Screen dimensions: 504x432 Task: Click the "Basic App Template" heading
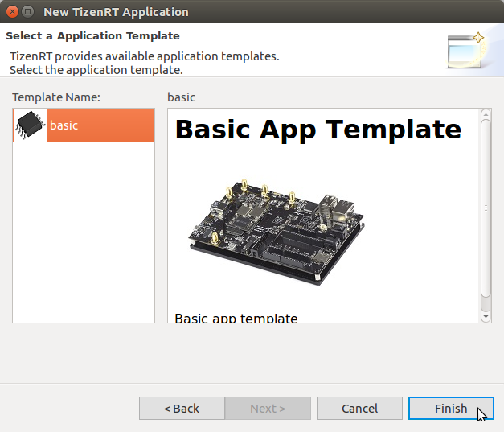pyautogui.click(x=318, y=130)
